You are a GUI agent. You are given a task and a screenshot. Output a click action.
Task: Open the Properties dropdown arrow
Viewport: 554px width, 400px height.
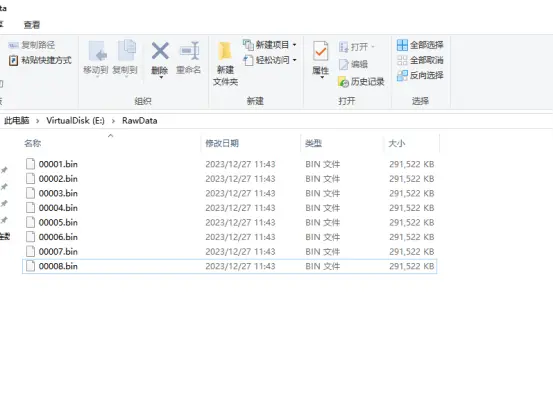tap(322, 77)
